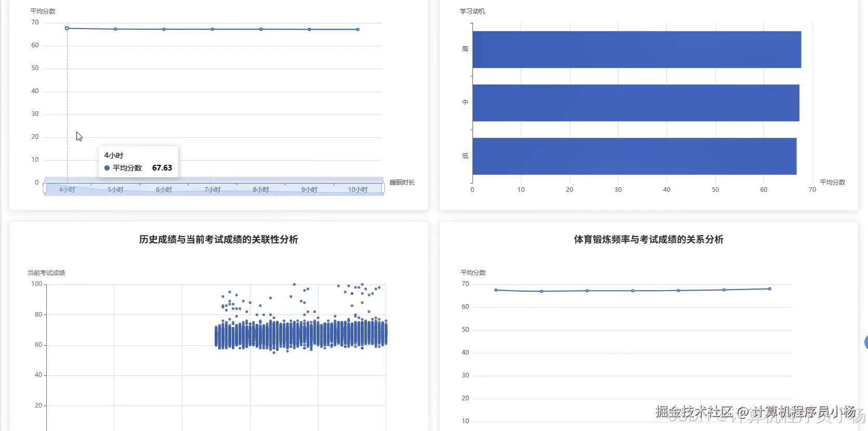Click the 学习动机 axis title
868x431 pixels.
click(x=472, y=11)
